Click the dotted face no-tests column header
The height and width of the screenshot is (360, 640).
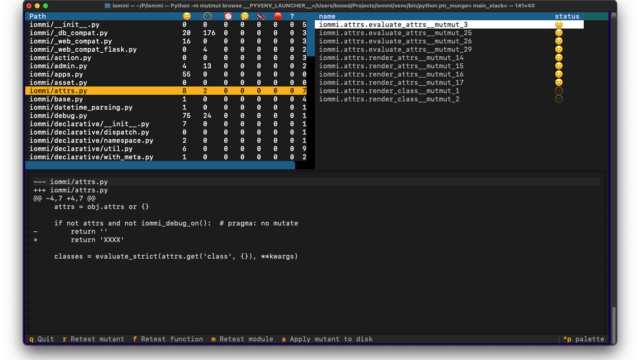point(207,16)
